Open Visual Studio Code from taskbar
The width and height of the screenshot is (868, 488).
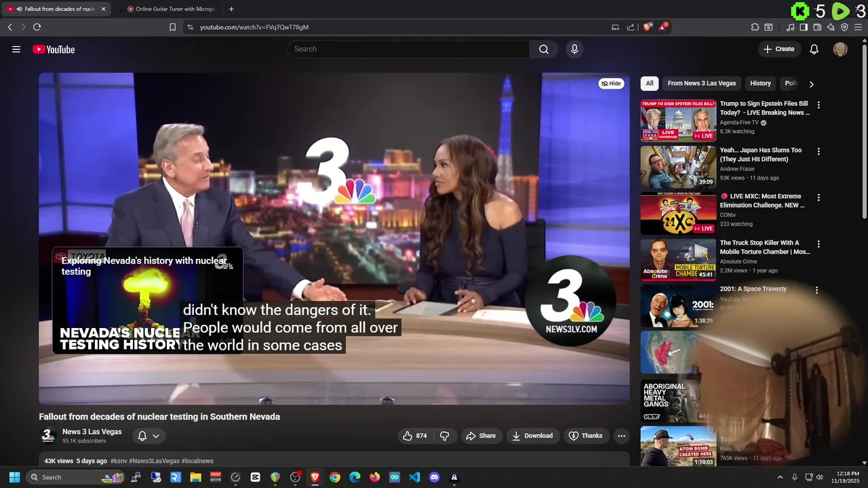pyautogui.click(x=414, y=477)
